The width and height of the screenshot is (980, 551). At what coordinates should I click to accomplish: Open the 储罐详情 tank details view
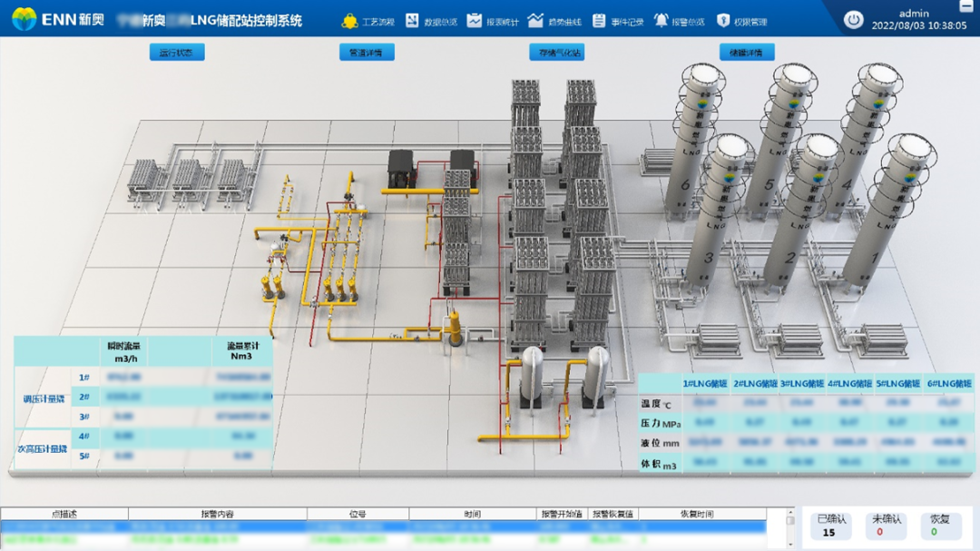pos(747,53)
